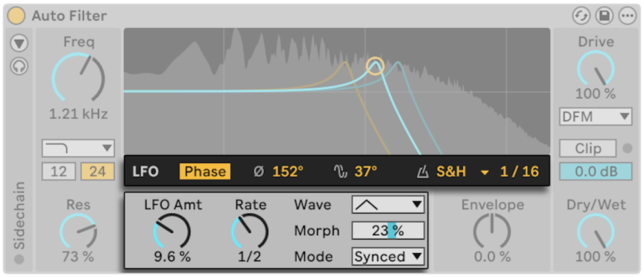Click the Drive knob
This screenshot has height=277, width=644.
596,68
